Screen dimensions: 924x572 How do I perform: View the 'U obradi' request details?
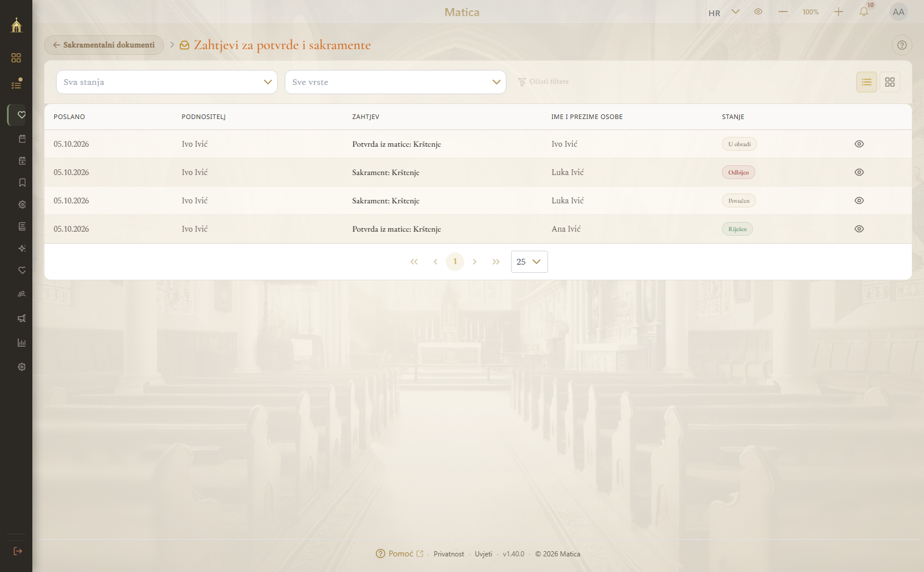pyautogui.click(x=859, y=144)
